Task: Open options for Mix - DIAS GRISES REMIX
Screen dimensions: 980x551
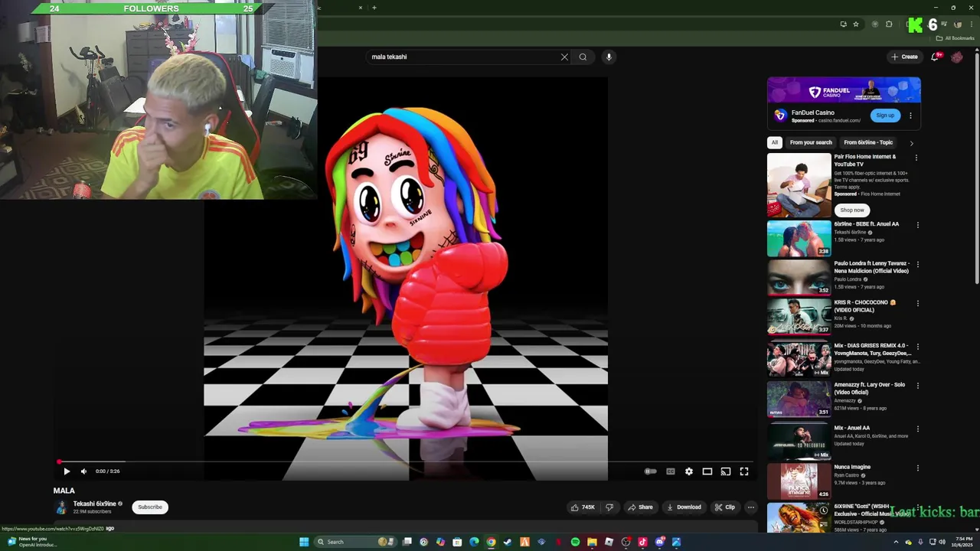Action: (x=917, y=347)
